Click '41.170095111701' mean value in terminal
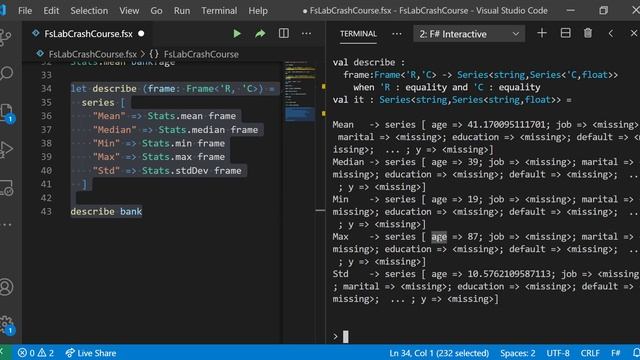Viewport: 640px width, 360px height. pos(506,124)
